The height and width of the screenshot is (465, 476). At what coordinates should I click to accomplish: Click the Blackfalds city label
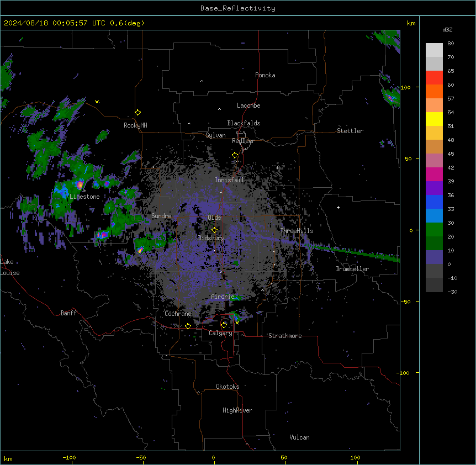[x=244, y=123]
